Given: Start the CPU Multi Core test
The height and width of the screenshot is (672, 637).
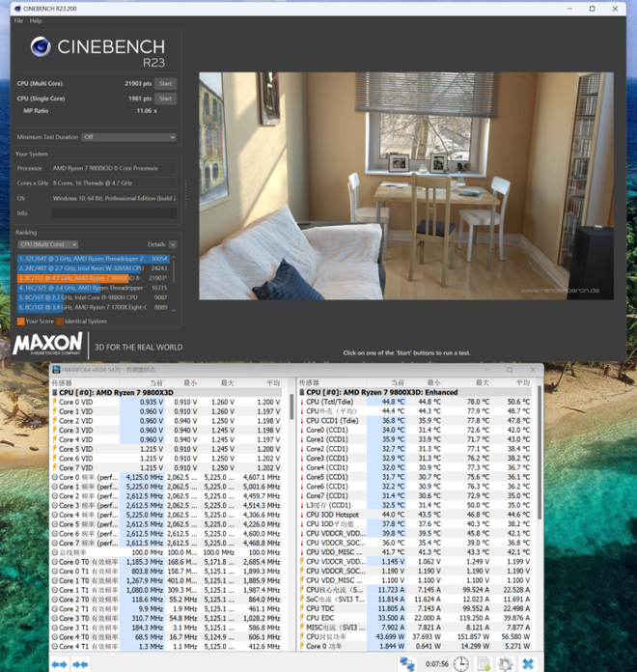Looking at the screenshot, I should (x=166, y=84).
